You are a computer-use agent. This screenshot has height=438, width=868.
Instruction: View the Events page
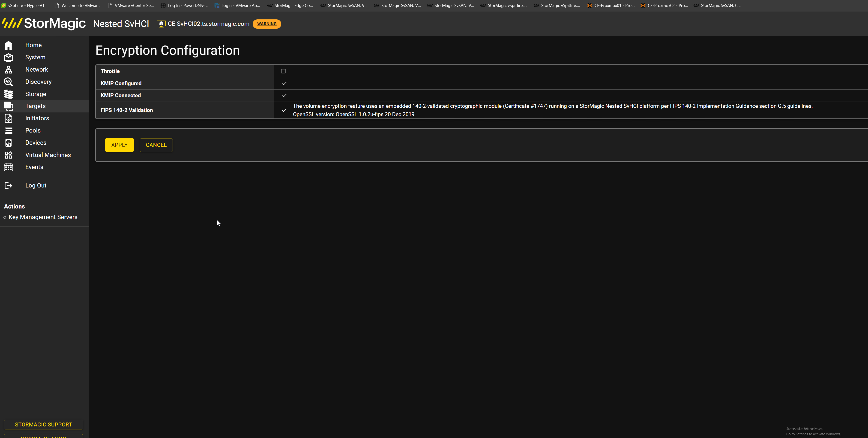coord(34,167)
